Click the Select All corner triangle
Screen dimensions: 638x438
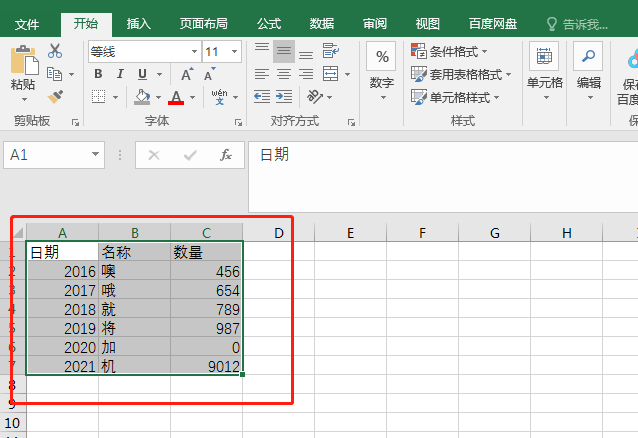click(18, 232)
